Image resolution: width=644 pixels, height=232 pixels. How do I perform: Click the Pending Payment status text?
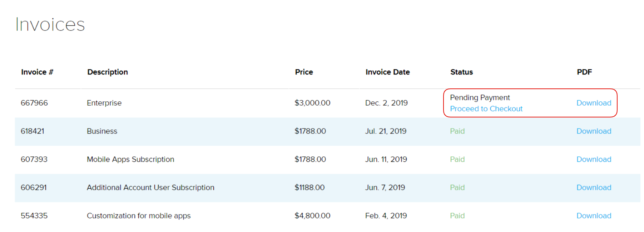pyautogui.click(x=480, y=98)
